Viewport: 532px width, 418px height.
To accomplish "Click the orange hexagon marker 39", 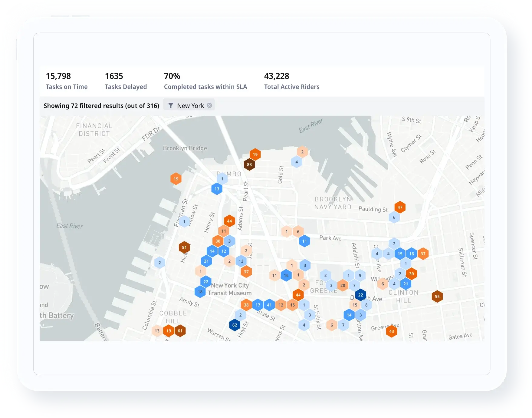I will click(411, 274).
